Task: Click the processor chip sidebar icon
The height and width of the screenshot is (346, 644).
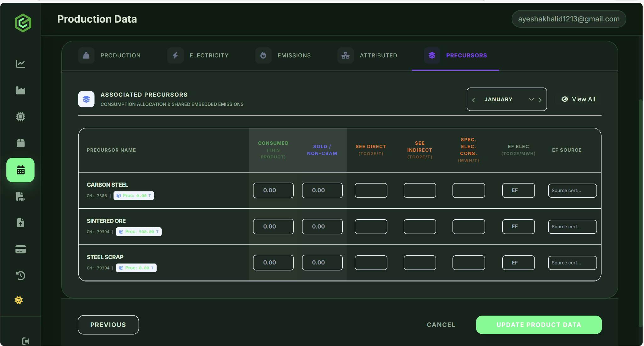Action: pyautogui.click(x=20, y=117)
